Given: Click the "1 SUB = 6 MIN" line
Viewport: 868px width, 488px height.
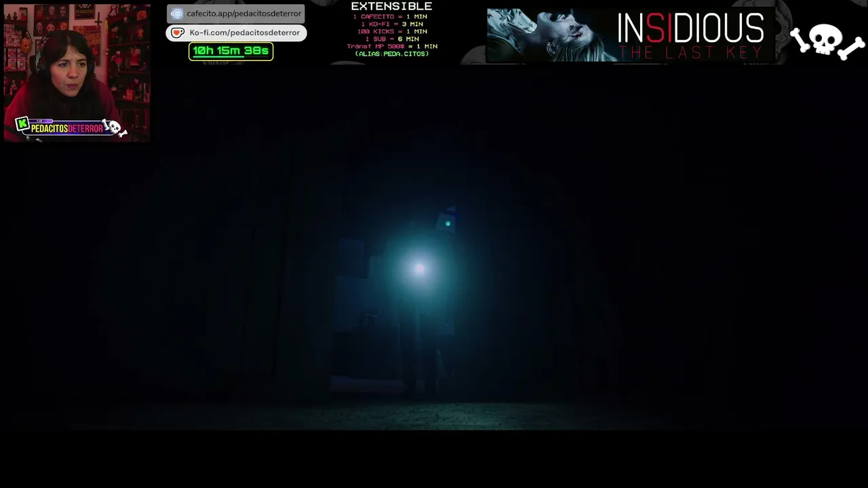Looking at the screenshot, I should pos(392,39).
